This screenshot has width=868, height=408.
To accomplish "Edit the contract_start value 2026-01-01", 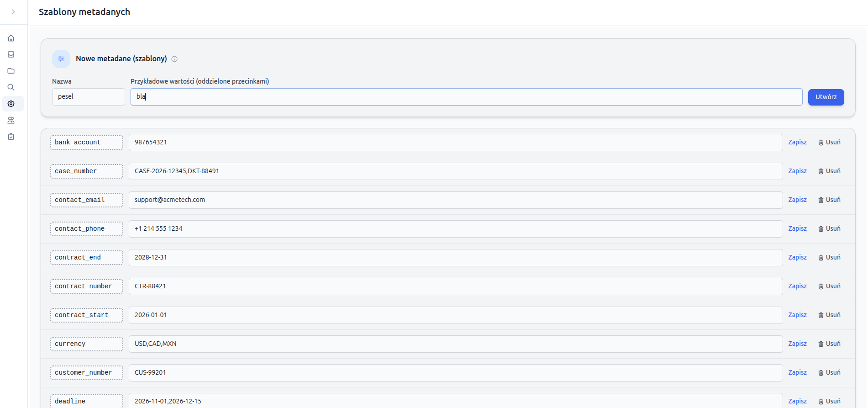I will 456,315.
